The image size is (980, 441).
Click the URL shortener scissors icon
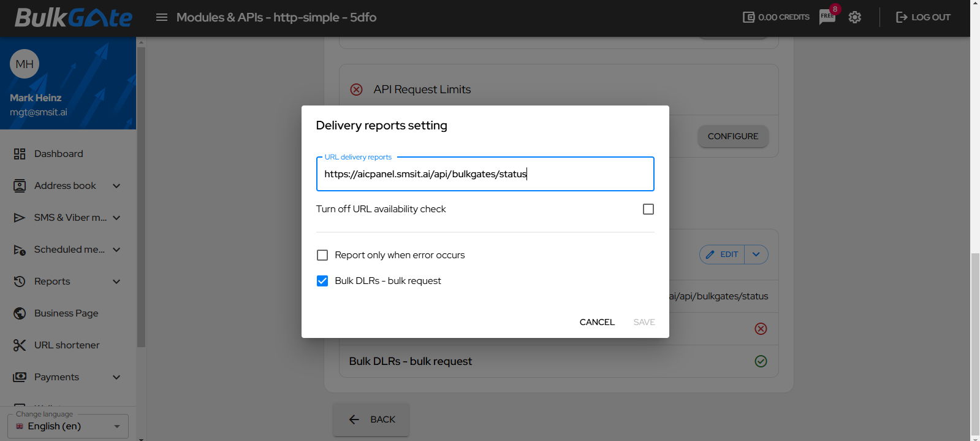(20, 345)
